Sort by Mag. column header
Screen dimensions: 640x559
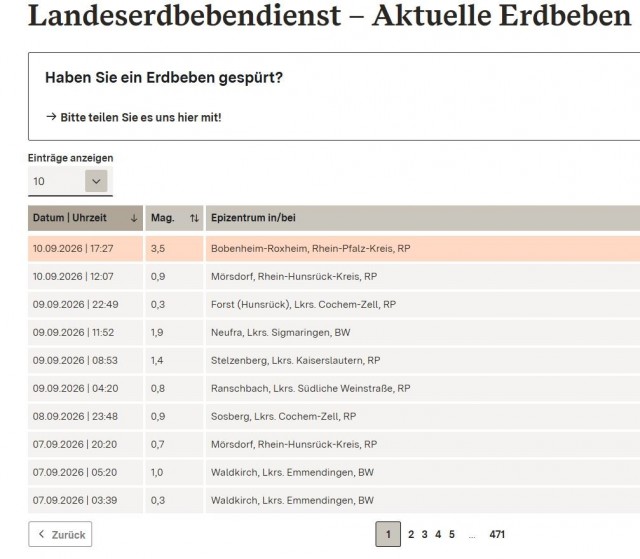tap(174, 218)
